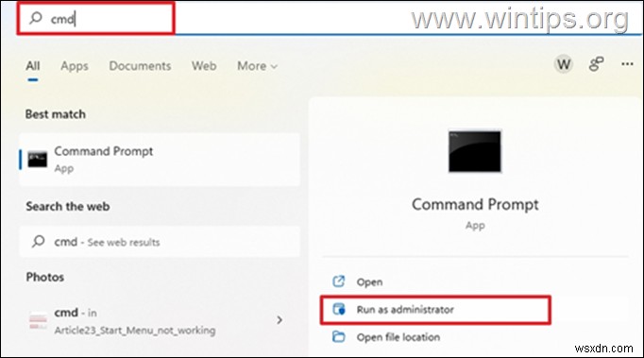Click the Run as administrator shield icon
Screen dimensions: 644x358
(339, 309)
